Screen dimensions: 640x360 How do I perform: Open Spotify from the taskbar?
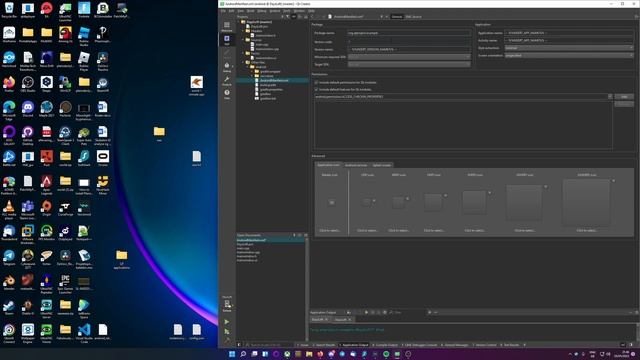tap(386, 354)
